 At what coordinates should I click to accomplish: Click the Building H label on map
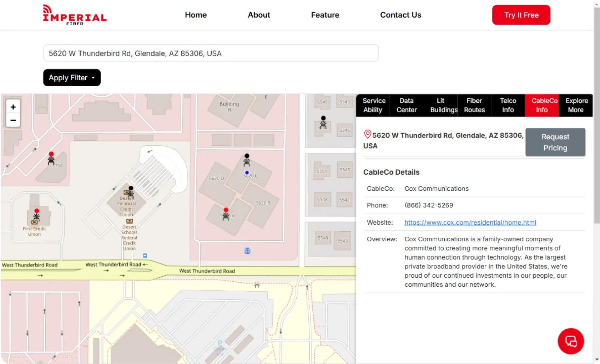coord(229,107)
